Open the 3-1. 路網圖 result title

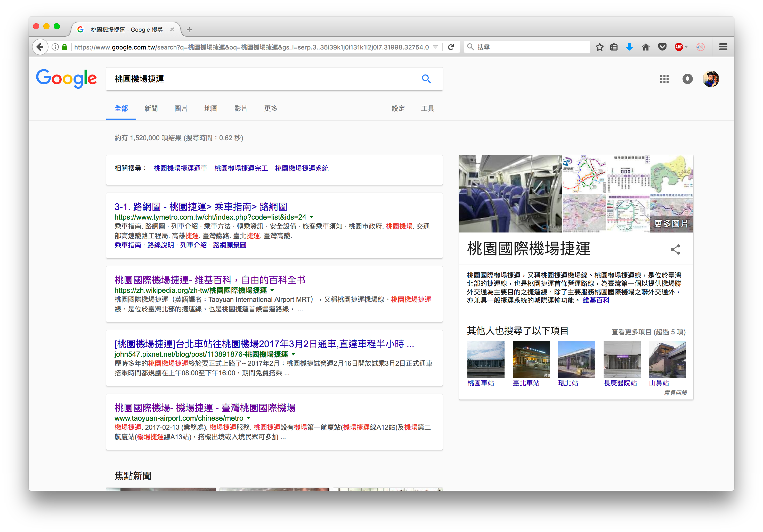tap(201, 207)
